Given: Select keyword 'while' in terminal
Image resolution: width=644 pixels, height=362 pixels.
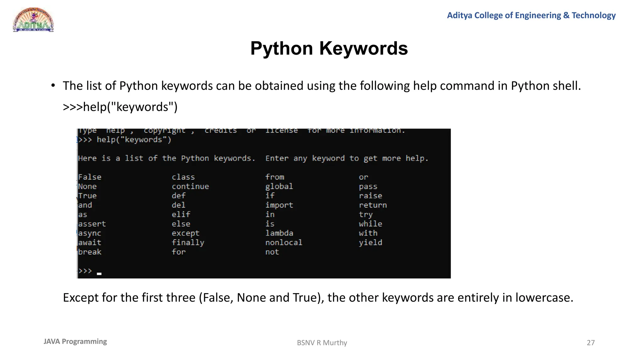Looking at the screenshot, I should click(371, 224).
